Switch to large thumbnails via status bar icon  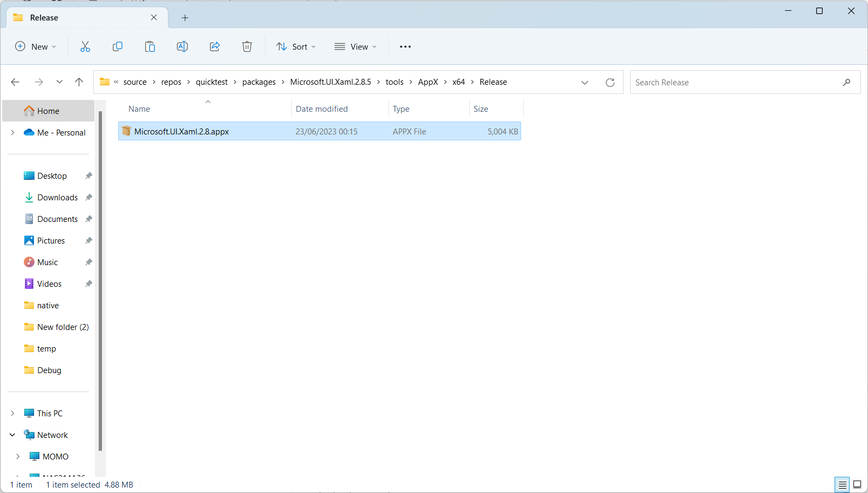(x=857, y=484)
